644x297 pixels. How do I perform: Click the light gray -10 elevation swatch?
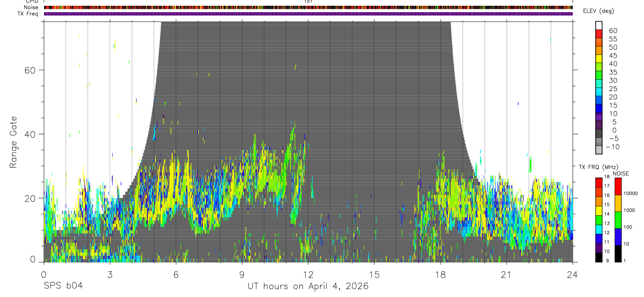point(598,150)
